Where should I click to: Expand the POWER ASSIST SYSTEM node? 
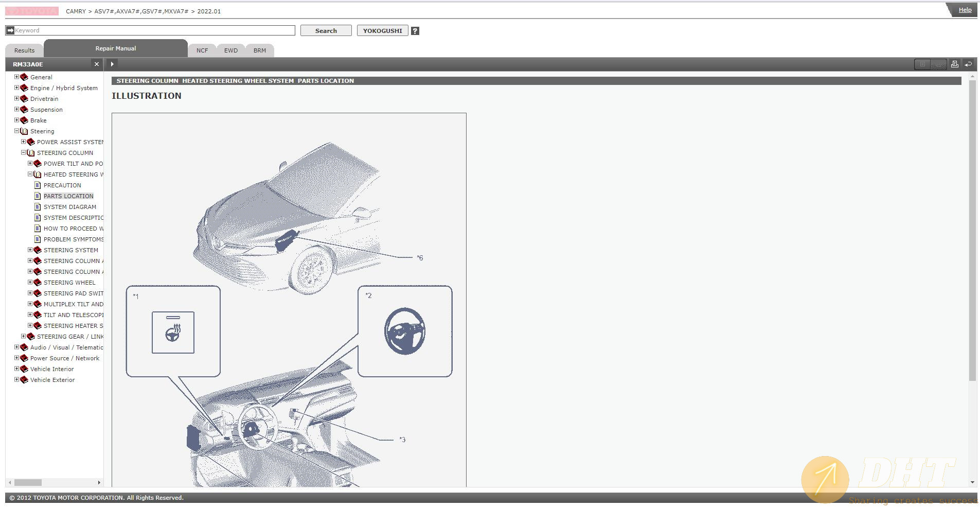click(23, 142)
